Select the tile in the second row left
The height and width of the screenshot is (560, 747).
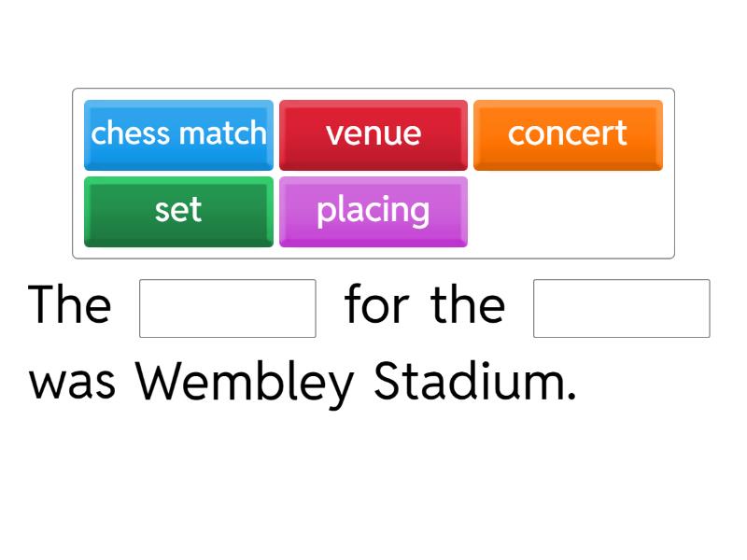pos(178,211)
